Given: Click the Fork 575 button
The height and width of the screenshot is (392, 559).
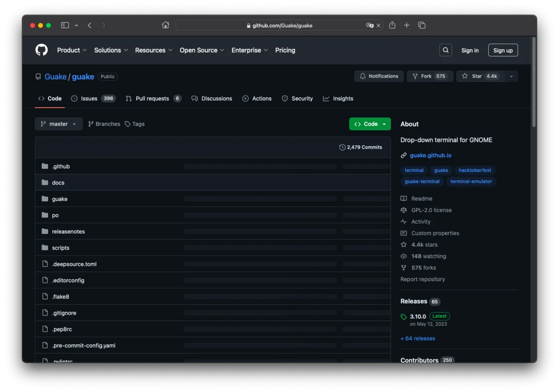Looking at the screenshot, I should (430, 76).
